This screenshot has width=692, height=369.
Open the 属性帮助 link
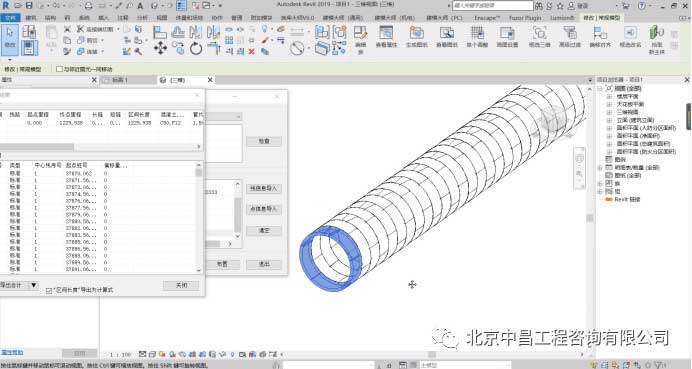[12, 353]
